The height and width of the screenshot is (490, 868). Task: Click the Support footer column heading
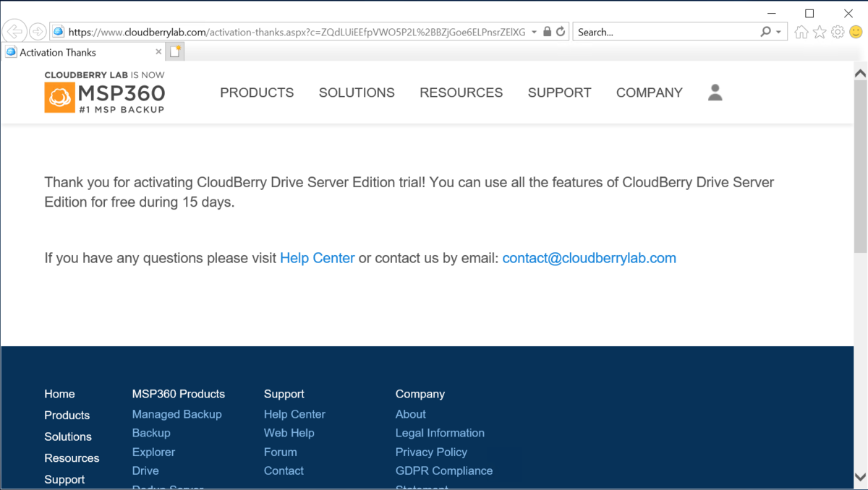click(284, 394)
